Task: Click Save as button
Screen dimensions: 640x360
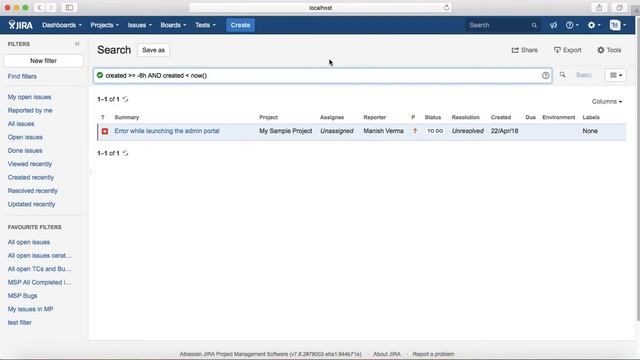Action: click(153, 50)
